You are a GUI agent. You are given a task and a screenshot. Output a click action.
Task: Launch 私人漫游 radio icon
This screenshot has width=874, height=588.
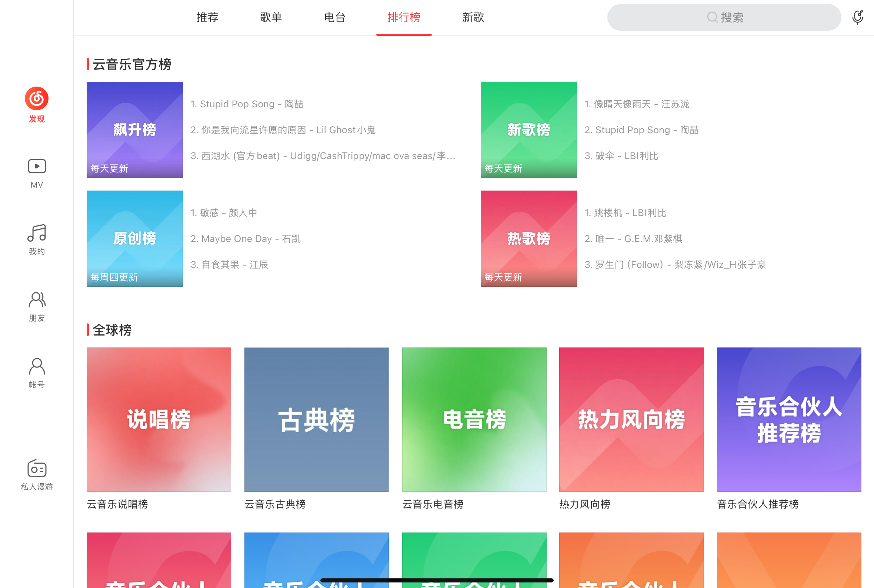point(37,469)
